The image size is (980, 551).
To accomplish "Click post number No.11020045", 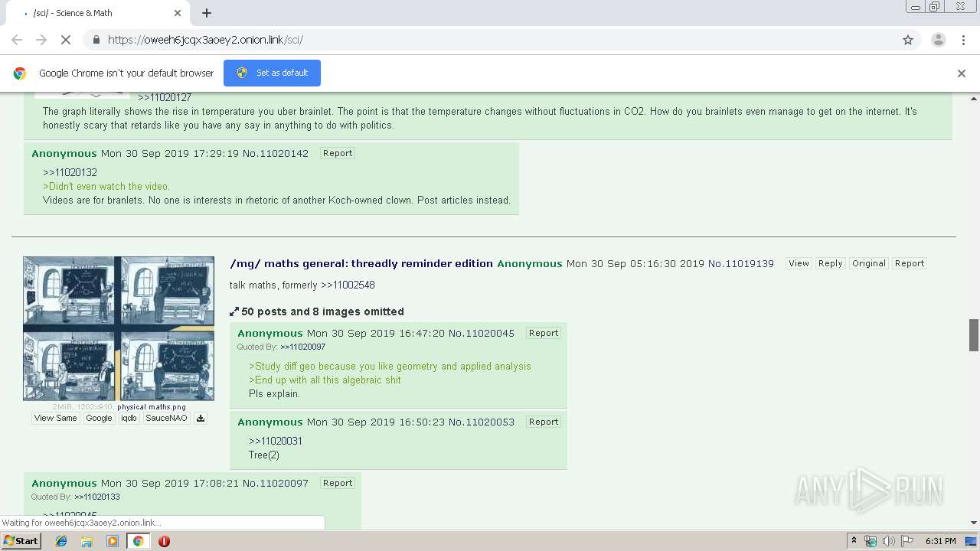I will coord(482,333).
